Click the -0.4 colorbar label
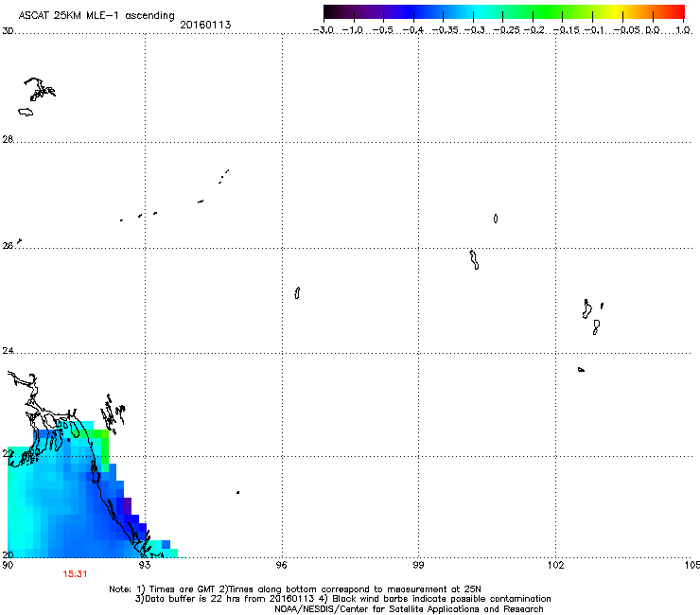The image size is (700, 615). pyautogui.click(x=413, y=30)
